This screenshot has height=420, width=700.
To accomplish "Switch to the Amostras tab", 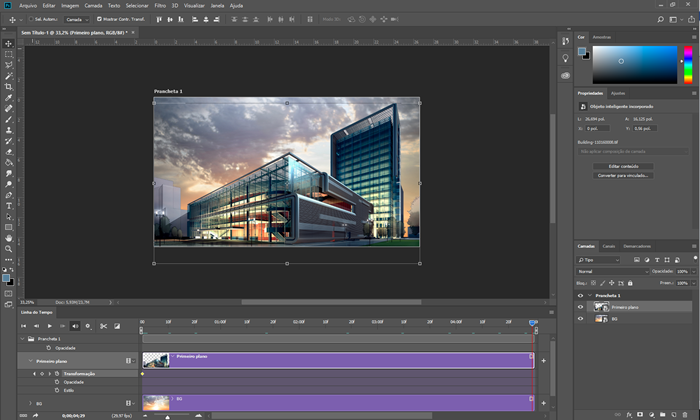I will (x=601, y=37).
